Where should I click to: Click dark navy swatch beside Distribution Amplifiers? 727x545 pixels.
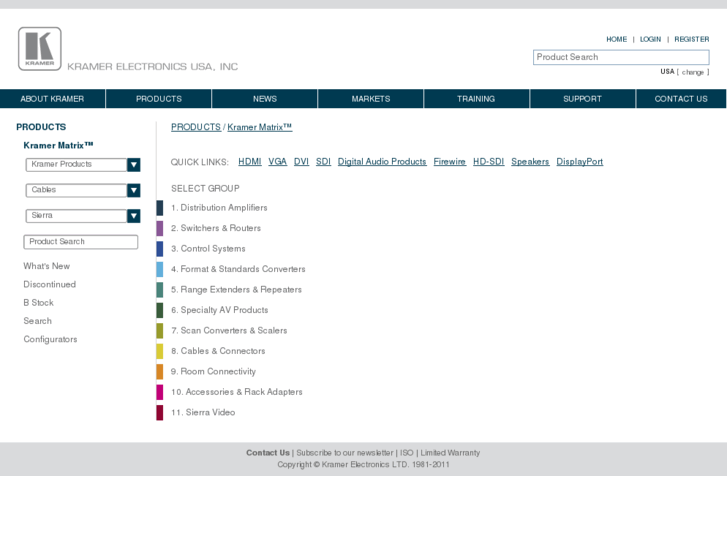pyautogui.click(x=159, y=208)
